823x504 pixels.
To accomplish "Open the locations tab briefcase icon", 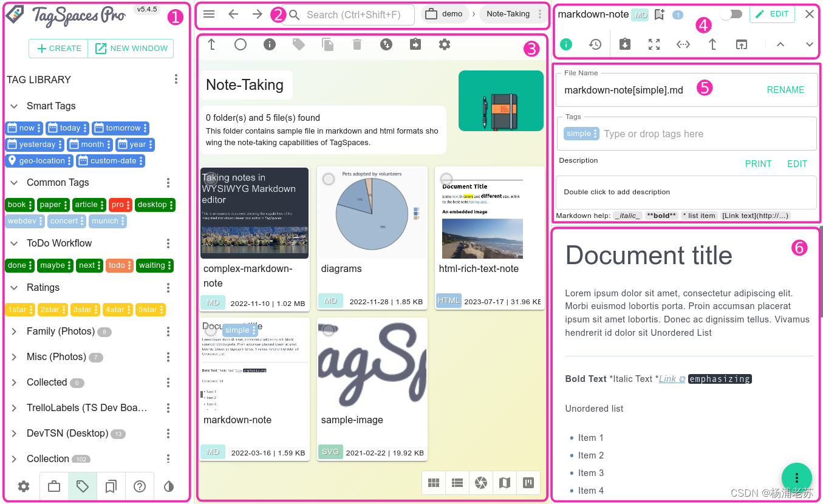I will point(54,486).
